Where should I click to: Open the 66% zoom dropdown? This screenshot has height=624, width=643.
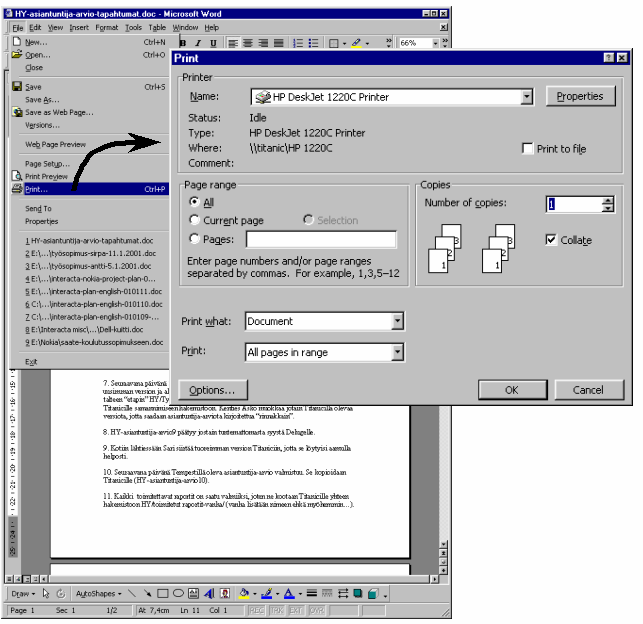tap(436, 43)
